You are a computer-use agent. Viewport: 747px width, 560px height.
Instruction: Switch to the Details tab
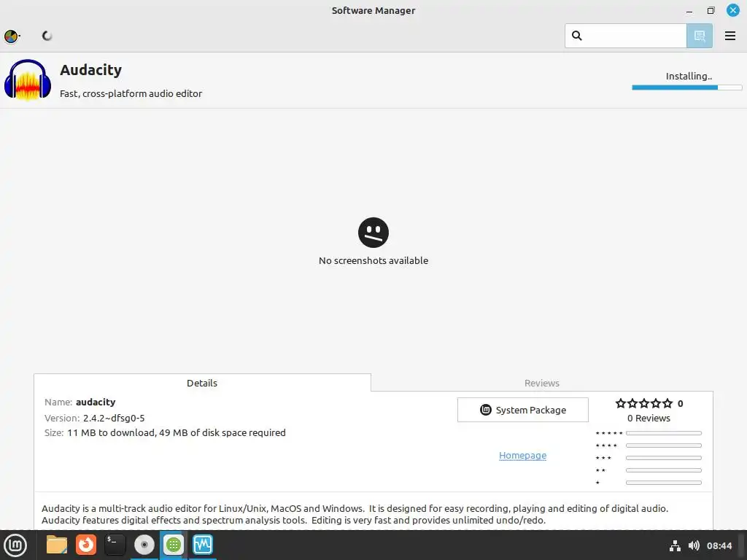(x=202, y=383)
